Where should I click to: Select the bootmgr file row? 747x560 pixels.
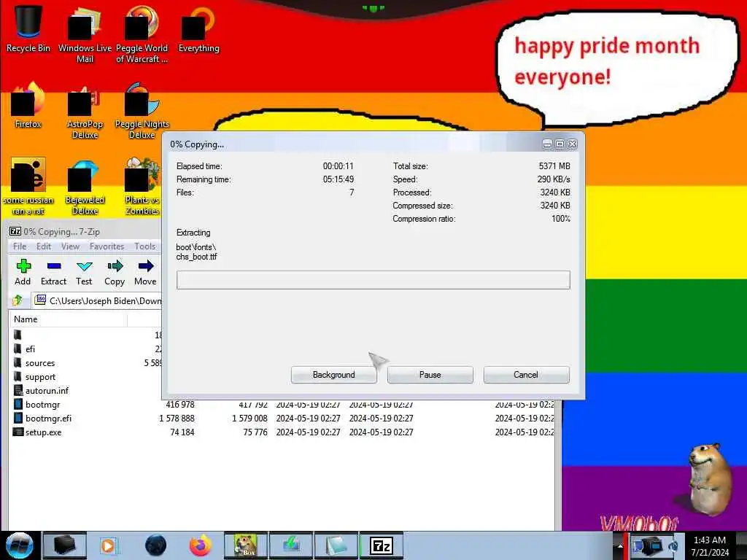(282, 404)
